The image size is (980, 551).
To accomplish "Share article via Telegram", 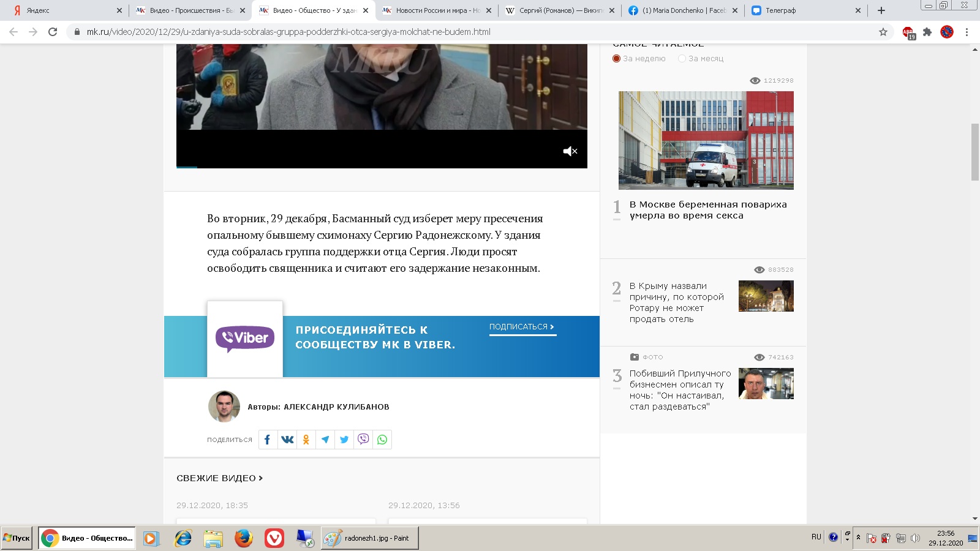I will pyautogui.click(x=325, y=440).
